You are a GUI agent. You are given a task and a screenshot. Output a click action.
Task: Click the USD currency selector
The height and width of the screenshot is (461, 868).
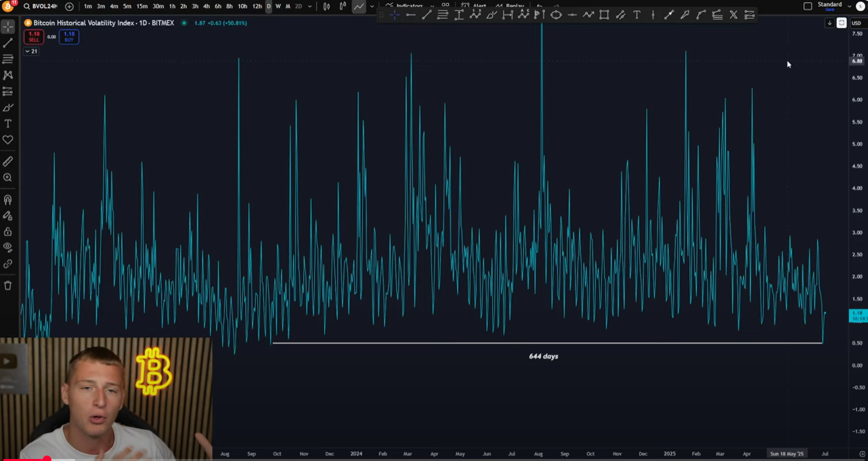pos(856,23)
